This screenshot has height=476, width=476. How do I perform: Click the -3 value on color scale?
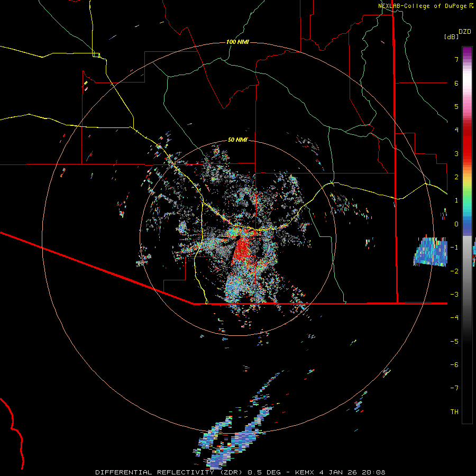click(454, 294)
